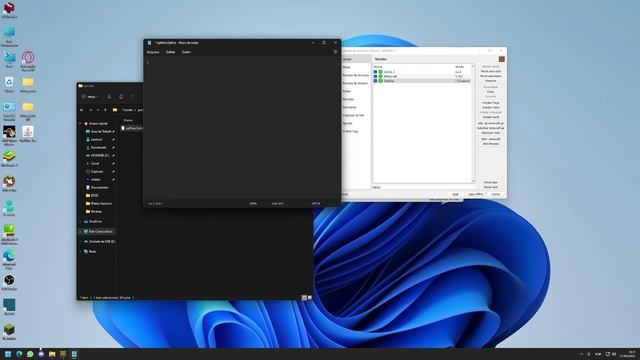
Task: Select Capturas in Explorer sidebar
Action: tap(97, 171)
